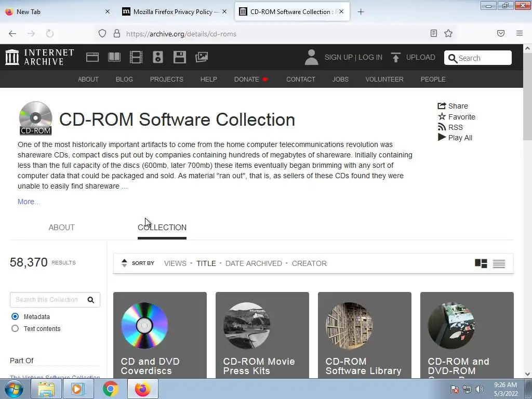Open Google Chrome from the taskbar

(x=111, y=389)
